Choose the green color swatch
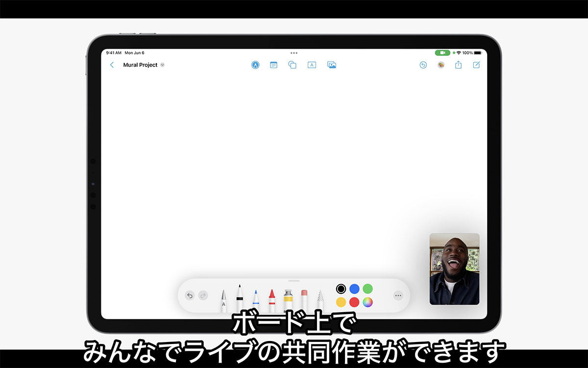The height and width of the screenshot is (368, 588). coord(367,289)
